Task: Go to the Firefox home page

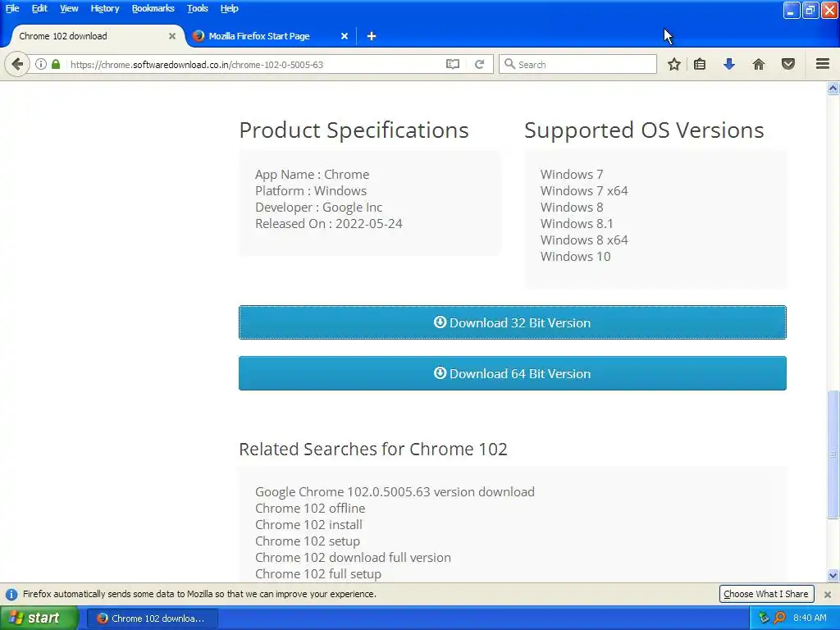Action: point(759,64)
